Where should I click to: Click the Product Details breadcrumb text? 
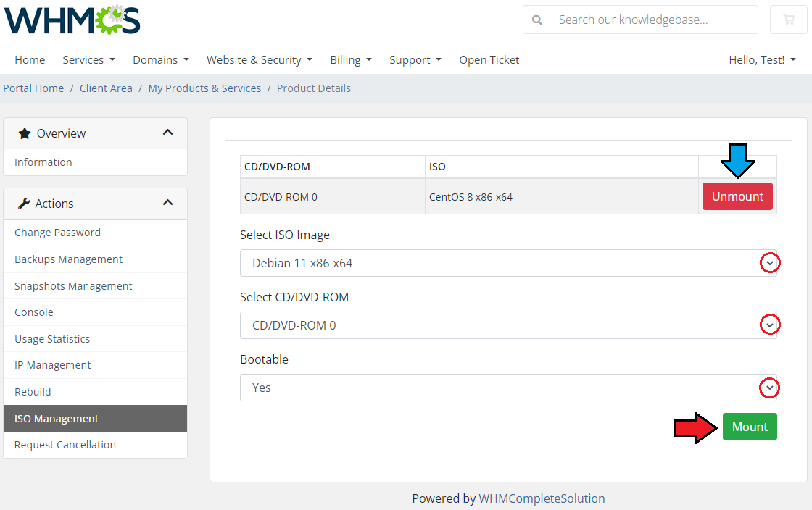click(314, 88)
